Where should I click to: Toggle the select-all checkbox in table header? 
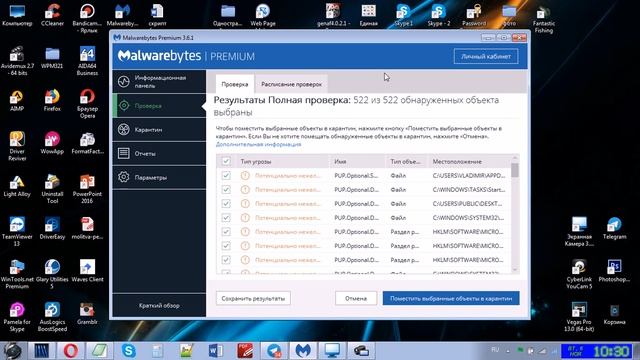point(226,161)
